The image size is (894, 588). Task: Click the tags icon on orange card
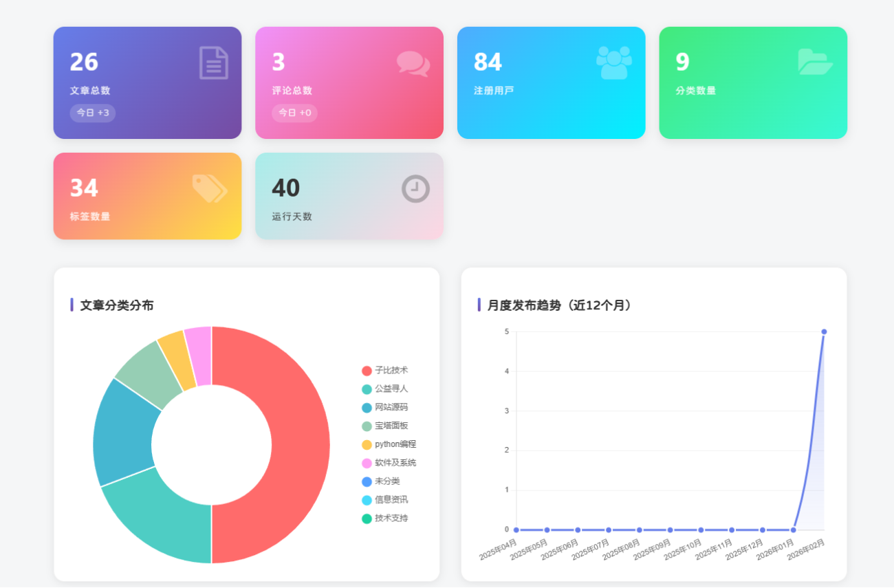(x=210, y=188)
